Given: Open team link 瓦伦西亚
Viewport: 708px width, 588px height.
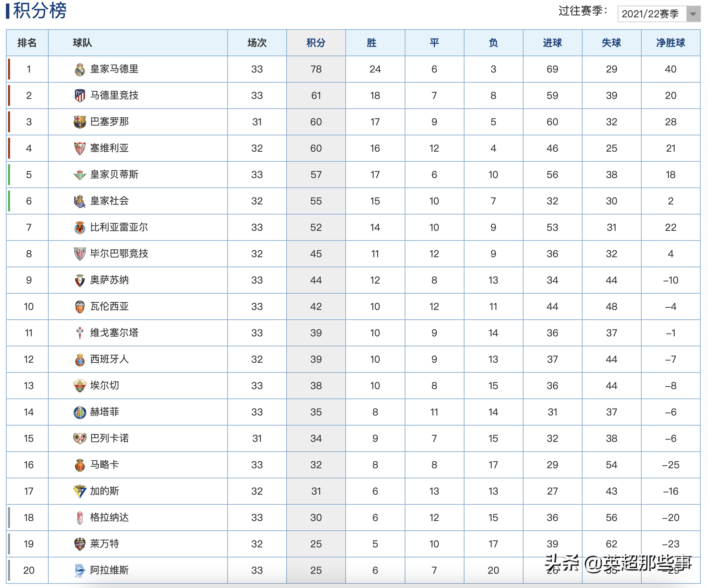Looking at the screenshot, I should coord(109,306).
